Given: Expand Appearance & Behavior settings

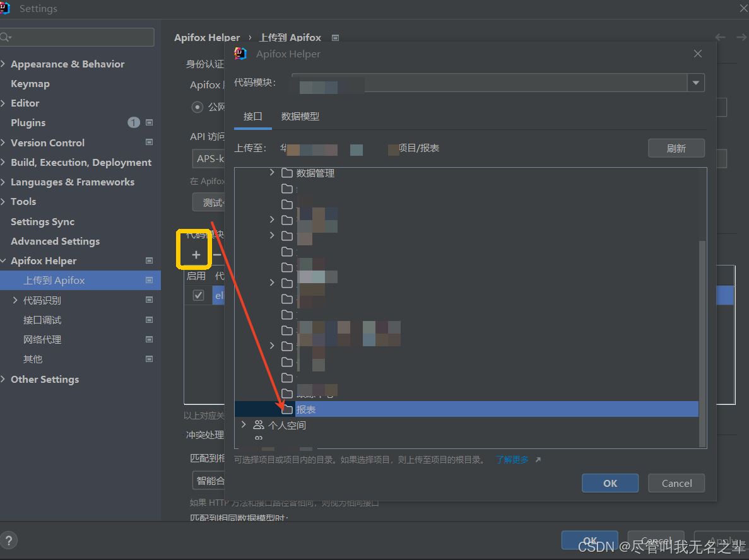Looking at the screenshot, I should 3,64.
